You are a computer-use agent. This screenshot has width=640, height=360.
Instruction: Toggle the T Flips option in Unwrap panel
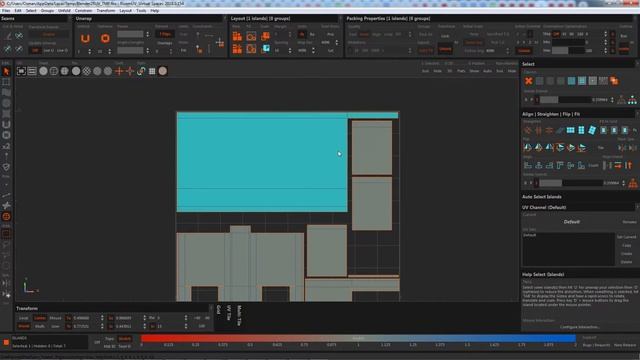pyautogui.click(x=165, y=34)
